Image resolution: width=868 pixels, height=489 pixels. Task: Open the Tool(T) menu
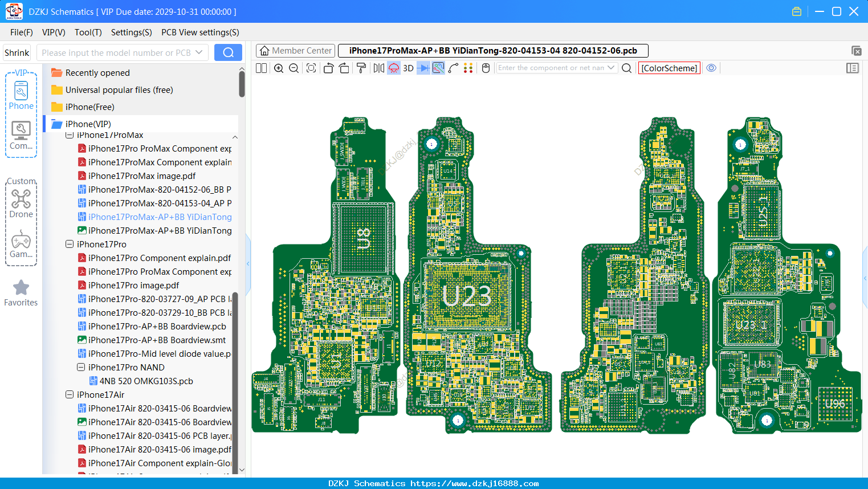[88, 32]
